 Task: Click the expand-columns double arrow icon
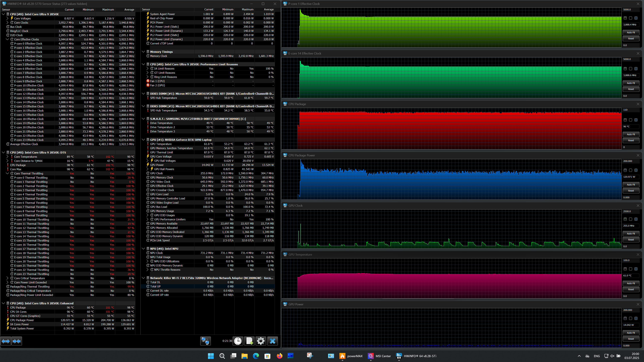click(x=6, y=341)
